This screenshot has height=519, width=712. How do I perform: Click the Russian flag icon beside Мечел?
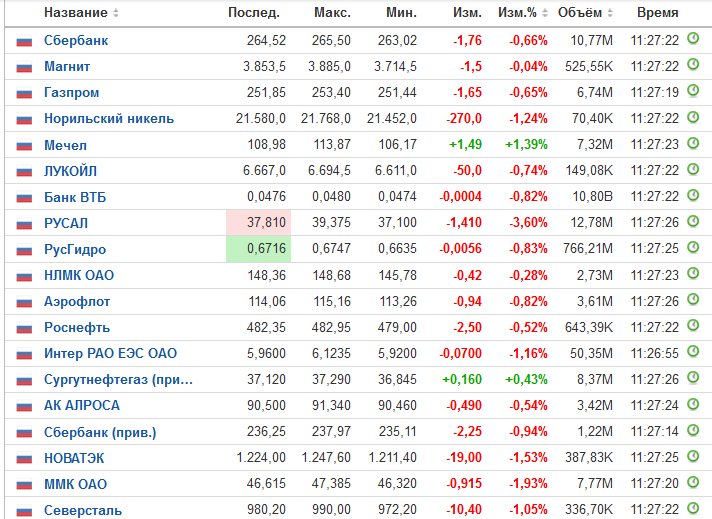[24, 146]
